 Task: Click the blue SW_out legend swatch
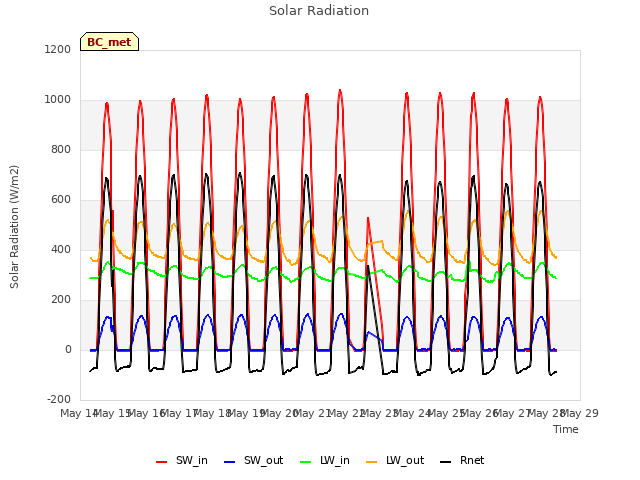pos(230,462)
